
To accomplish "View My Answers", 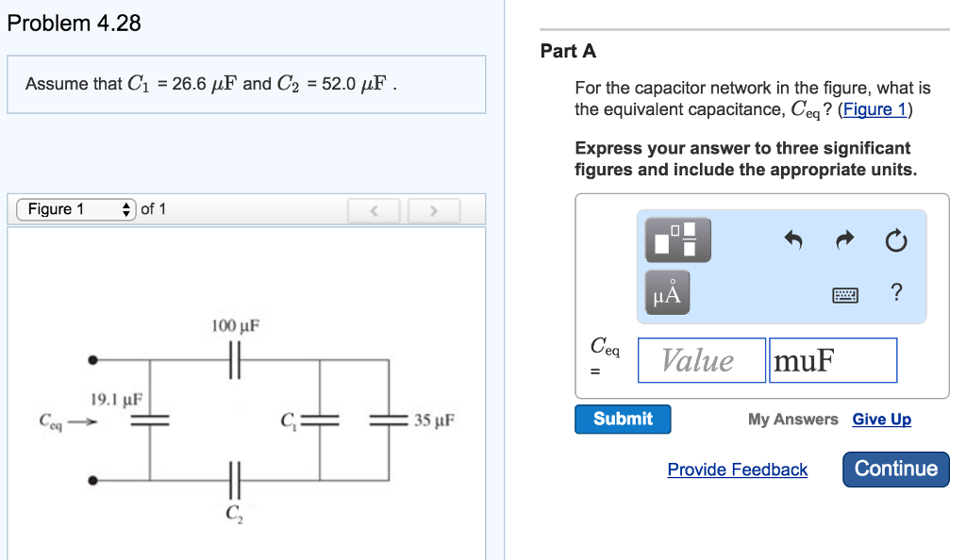I will pyautogui.click(x=792, y=419).
